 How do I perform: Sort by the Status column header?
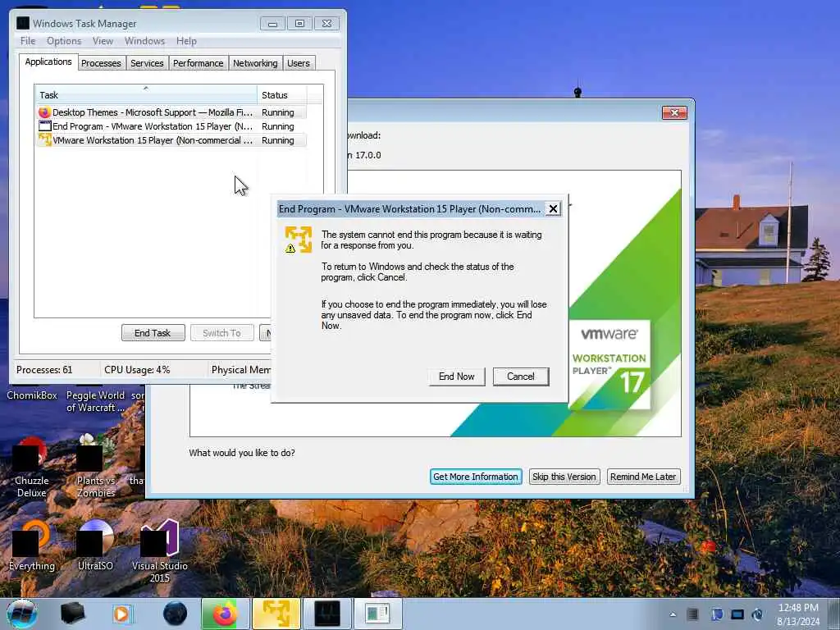point(282,95)
